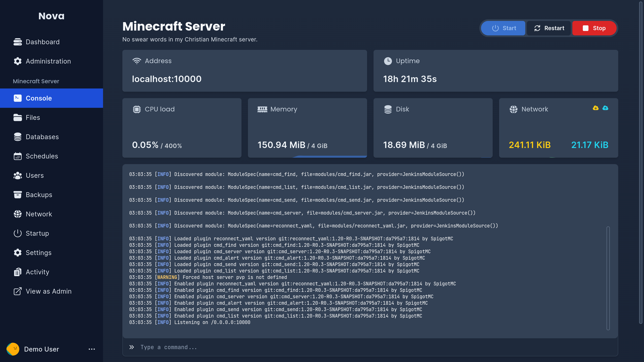Go to Startup configuration
This screenshot has height=362, width=644.
[x=52, y=233]
